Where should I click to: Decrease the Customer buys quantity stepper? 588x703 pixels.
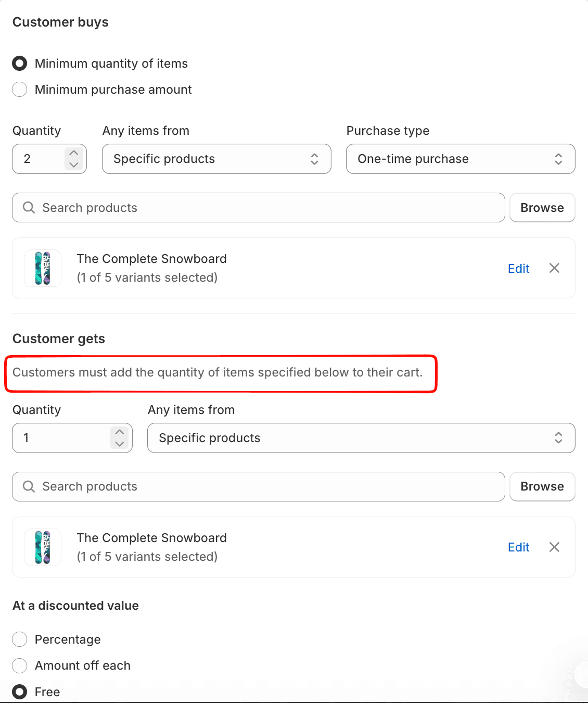coord(74,165)
